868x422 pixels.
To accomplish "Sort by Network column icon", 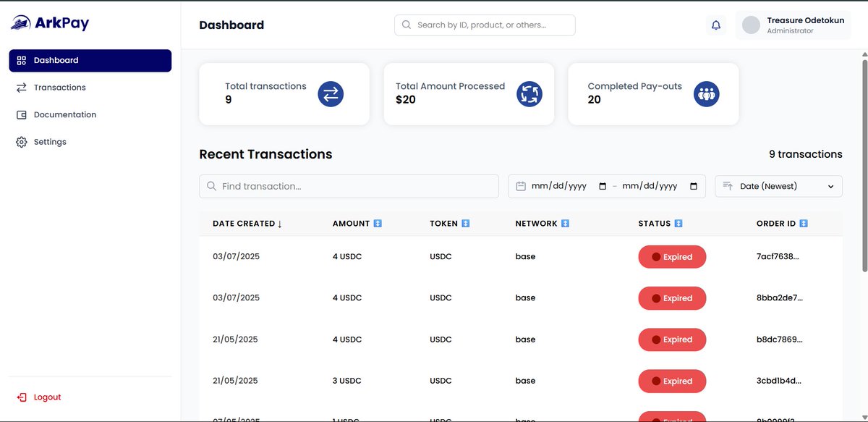I will (x=566, y=224).
